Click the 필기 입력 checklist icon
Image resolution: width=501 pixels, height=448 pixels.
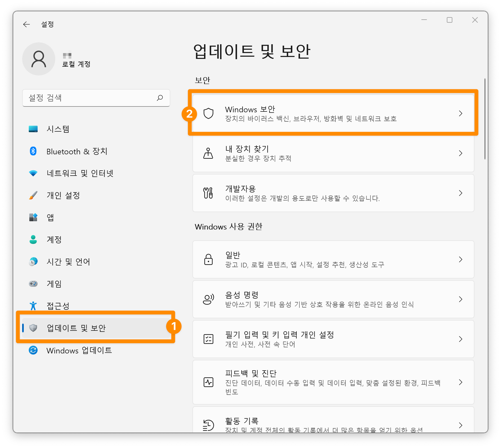pos(208,339)
